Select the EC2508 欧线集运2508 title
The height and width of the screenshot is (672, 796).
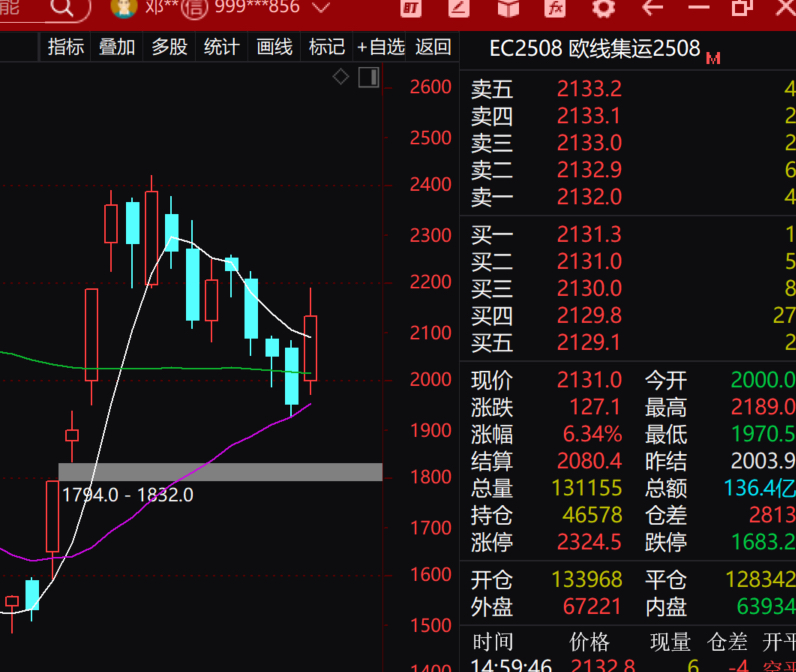pos(594,49)
